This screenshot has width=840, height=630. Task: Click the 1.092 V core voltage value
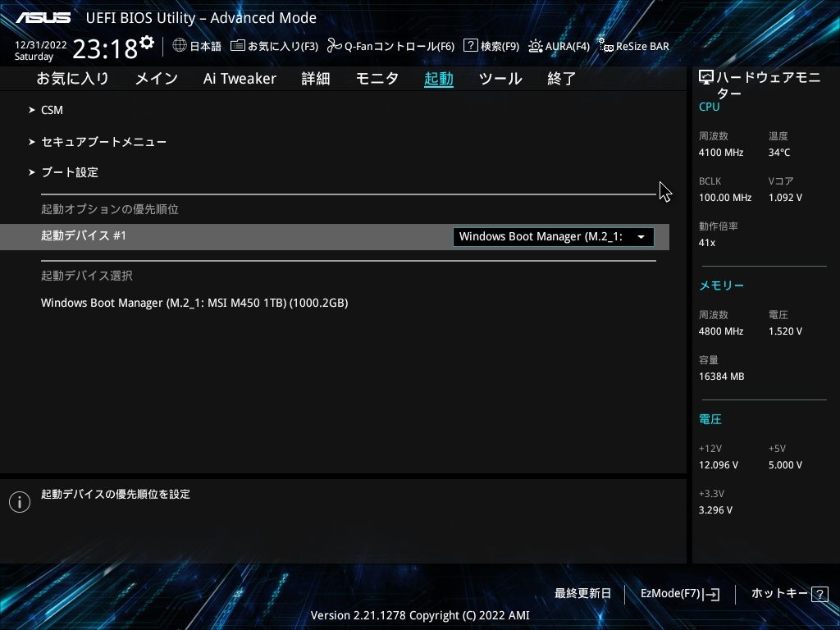[x=785, y=198]
